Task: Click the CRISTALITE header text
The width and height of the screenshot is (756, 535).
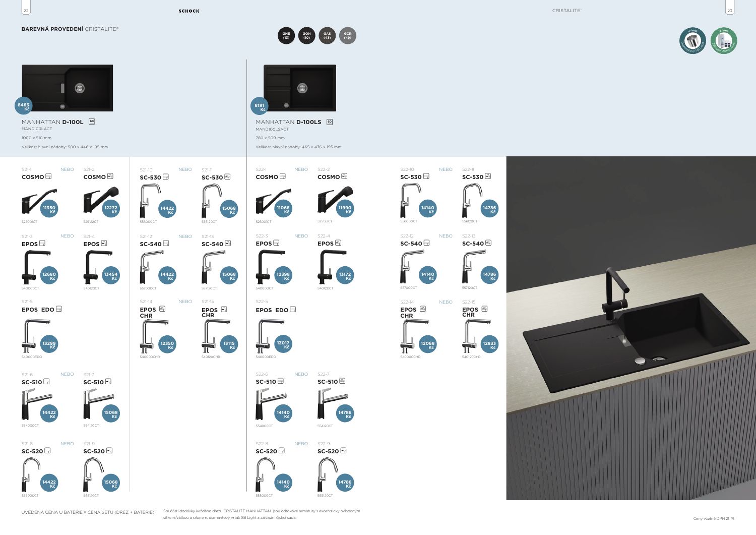Action: click(566, 11)
